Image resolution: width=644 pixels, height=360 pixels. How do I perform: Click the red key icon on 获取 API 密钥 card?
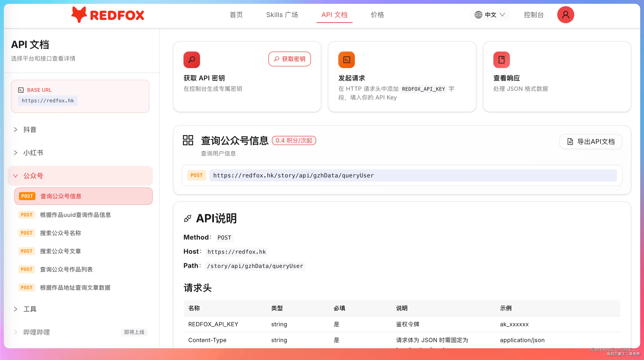192,60
